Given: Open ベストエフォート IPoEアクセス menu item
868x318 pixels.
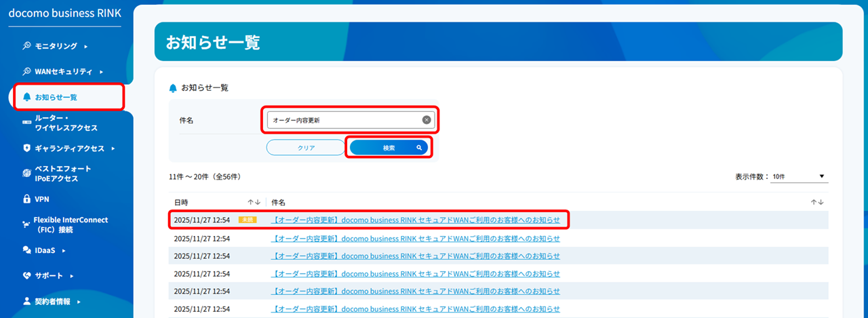Looking at the screenshot, I should coord(62,174).
